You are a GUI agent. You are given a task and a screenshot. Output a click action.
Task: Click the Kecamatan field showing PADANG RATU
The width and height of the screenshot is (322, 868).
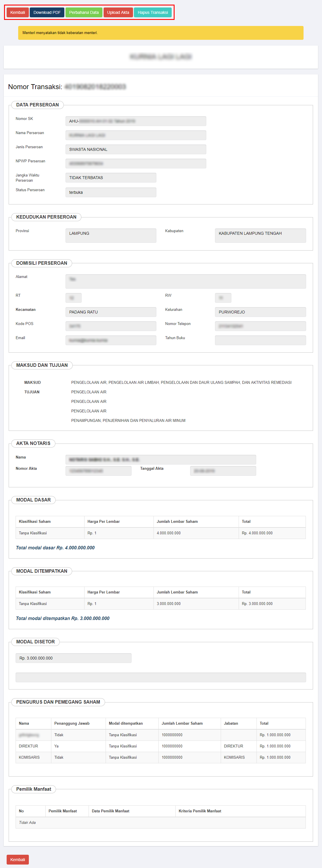coord(111,312)
